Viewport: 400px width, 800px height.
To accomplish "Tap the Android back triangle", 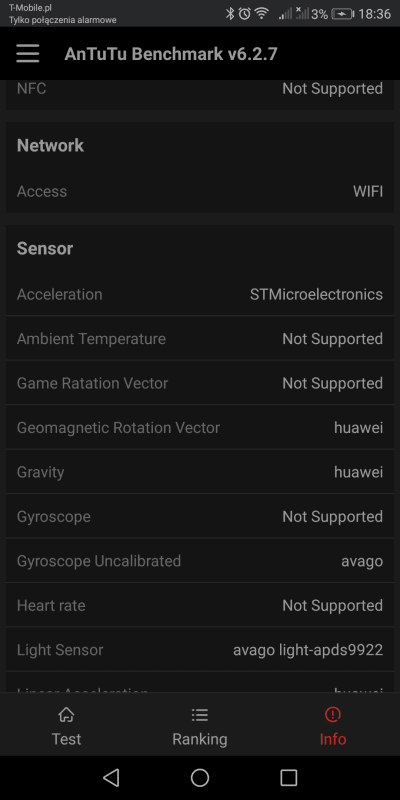I will click(111, 778).
